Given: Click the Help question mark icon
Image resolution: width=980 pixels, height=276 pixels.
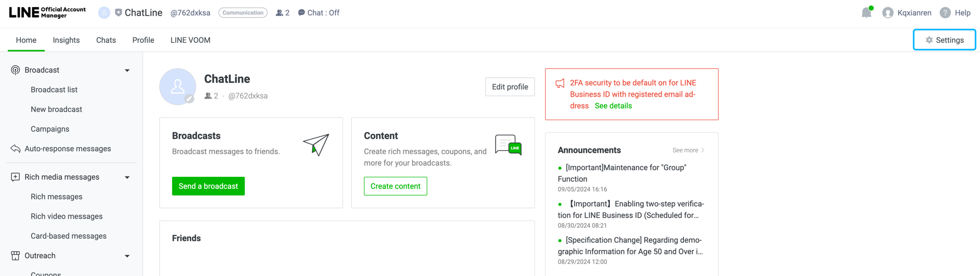Looking at the screenshot, I should point(945,13).
